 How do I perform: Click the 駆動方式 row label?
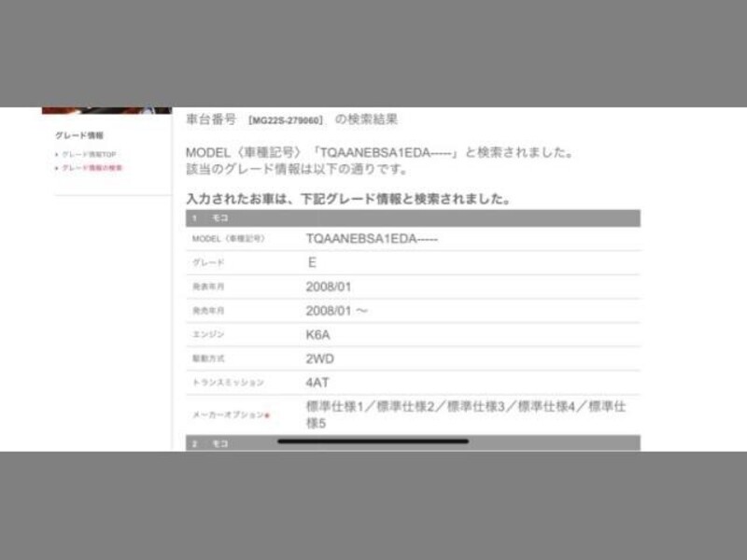click(x=208, y=358)
